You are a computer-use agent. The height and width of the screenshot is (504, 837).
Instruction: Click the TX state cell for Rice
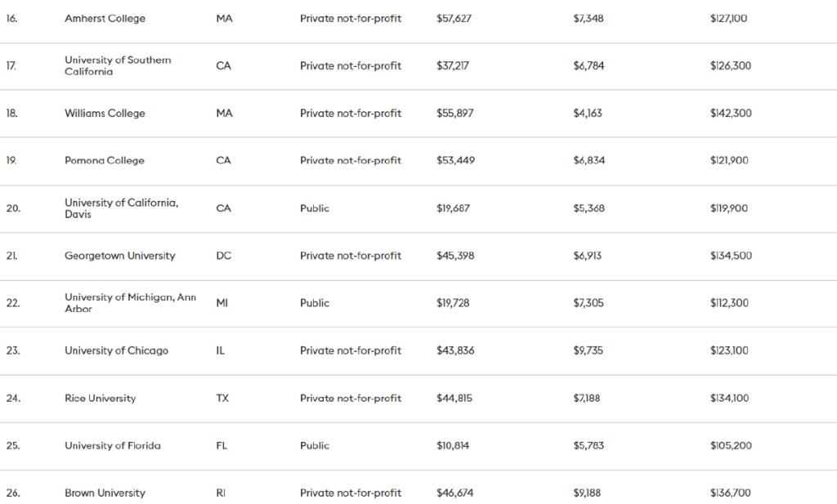[x=222, y=399]
